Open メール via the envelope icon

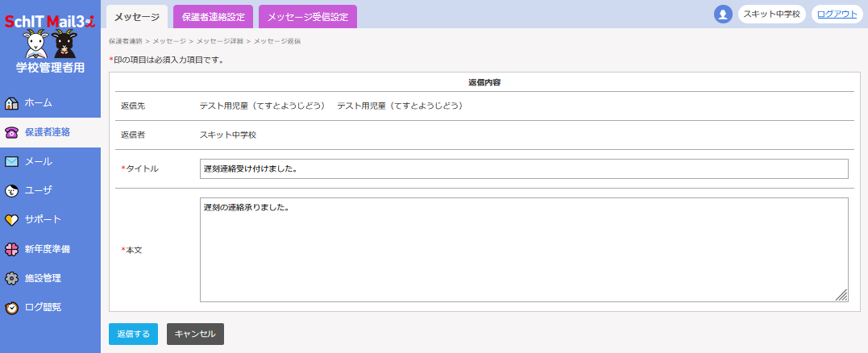coord(12,161)
